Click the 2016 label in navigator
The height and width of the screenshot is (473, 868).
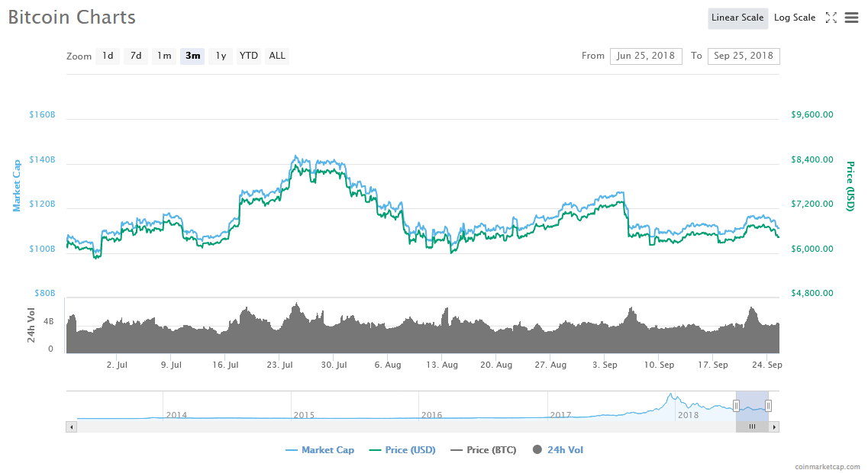(x=432, y=415)
